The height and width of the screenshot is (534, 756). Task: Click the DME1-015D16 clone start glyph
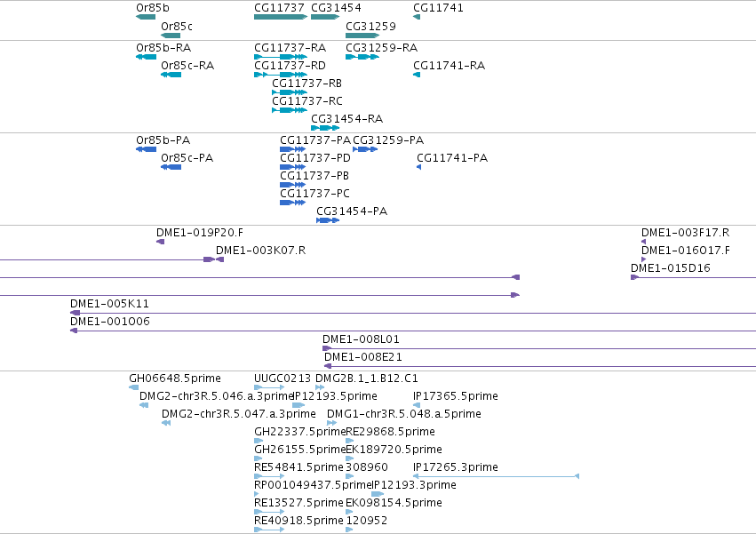[x=634, y=278]
